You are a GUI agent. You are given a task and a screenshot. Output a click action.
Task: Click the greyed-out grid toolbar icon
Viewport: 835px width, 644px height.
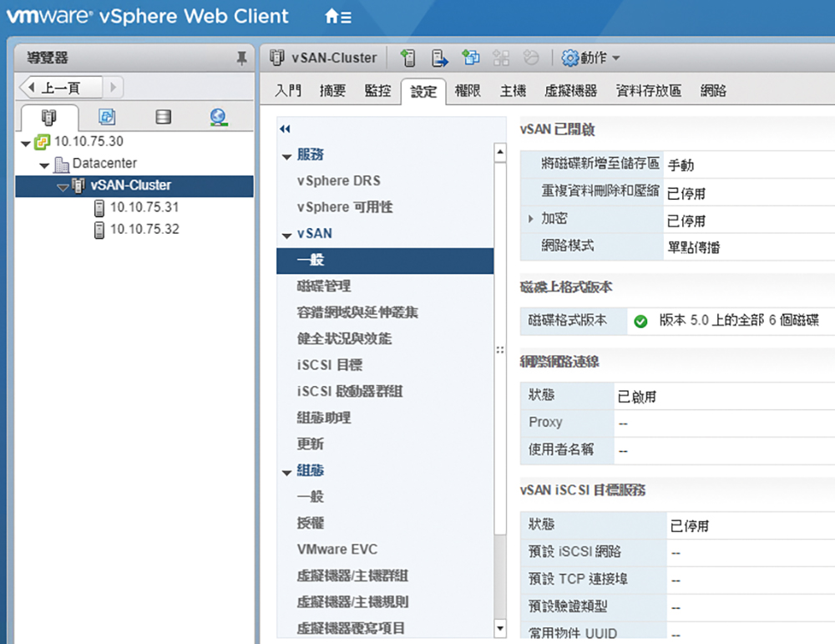point(501,58)
